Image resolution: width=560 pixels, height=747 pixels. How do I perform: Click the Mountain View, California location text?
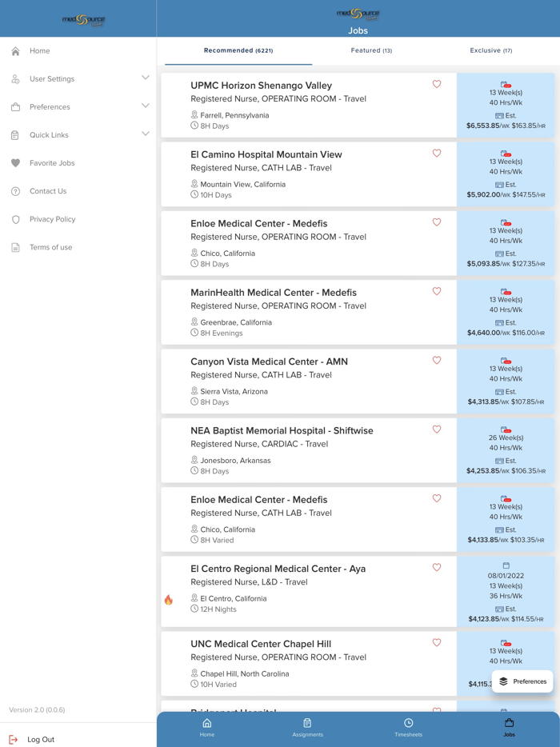tap(243, 185)
